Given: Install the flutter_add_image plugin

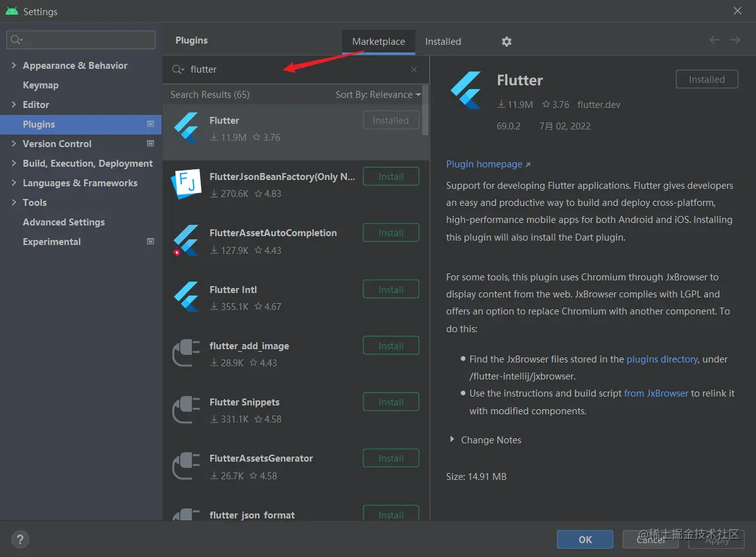Looking at the screenshot, I should coord(391,345).
